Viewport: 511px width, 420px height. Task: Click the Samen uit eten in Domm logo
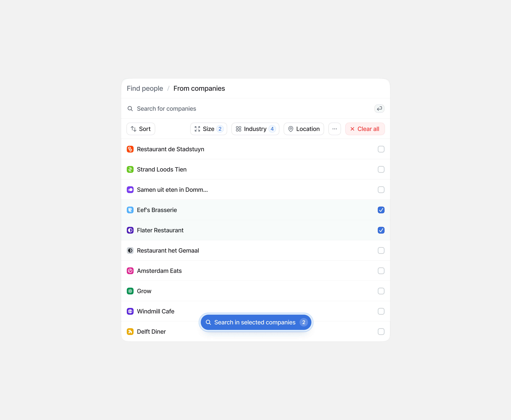click(x=130, y=190)
